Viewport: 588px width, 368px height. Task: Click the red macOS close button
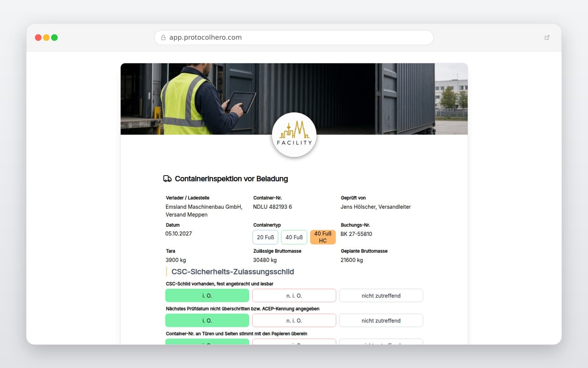(38, 38)
